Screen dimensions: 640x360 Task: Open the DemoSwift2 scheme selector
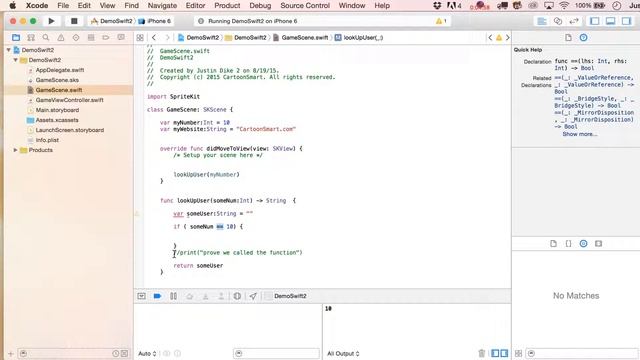coord(111,21)
